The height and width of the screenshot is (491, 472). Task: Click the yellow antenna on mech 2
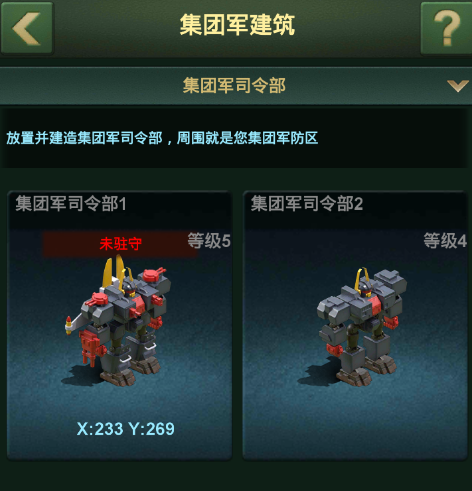point(362,278)
